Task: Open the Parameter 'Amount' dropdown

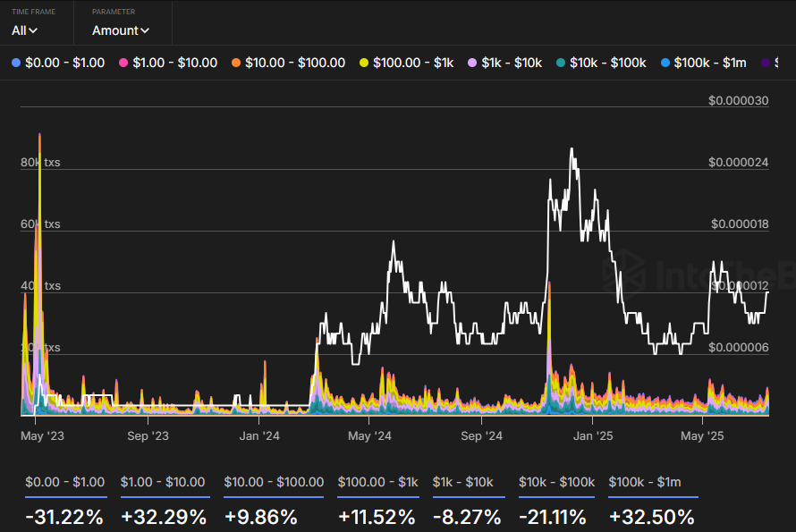Action: (121, 30)
